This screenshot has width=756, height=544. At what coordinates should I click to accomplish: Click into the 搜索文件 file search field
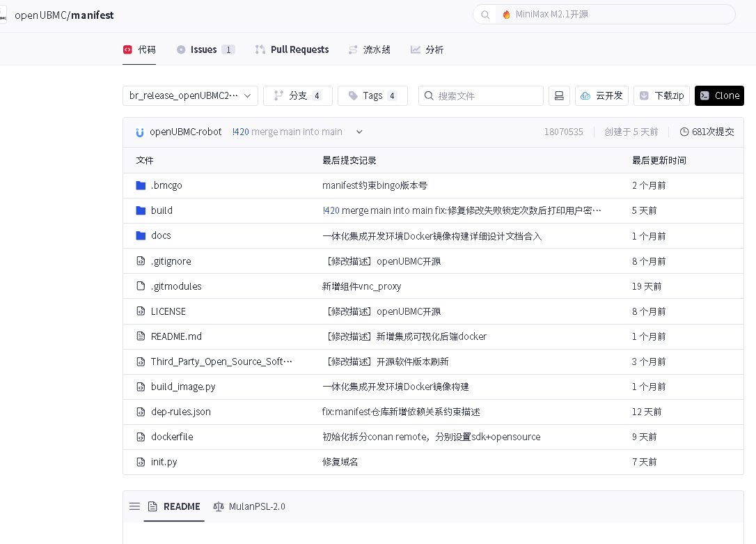487,95
